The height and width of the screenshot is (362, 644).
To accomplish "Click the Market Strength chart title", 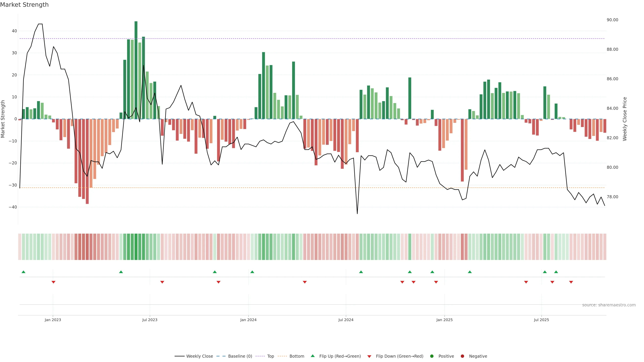I will tap(24, 5).
